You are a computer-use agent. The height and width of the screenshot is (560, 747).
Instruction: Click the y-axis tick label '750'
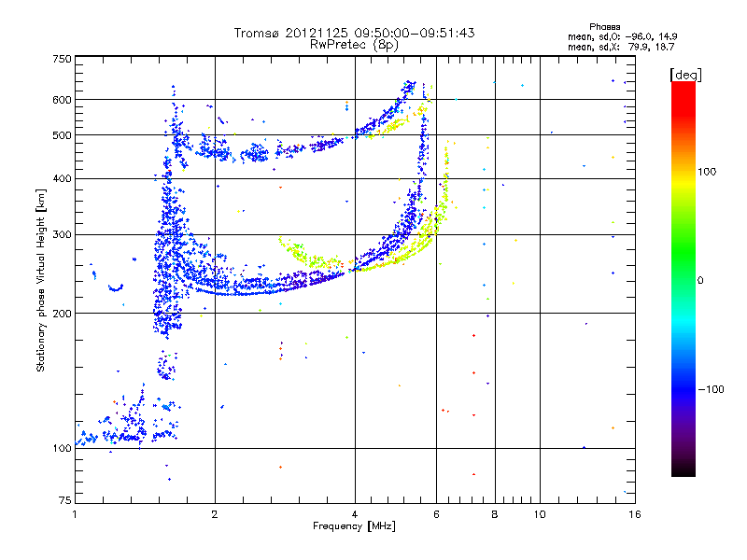[62, 59]
